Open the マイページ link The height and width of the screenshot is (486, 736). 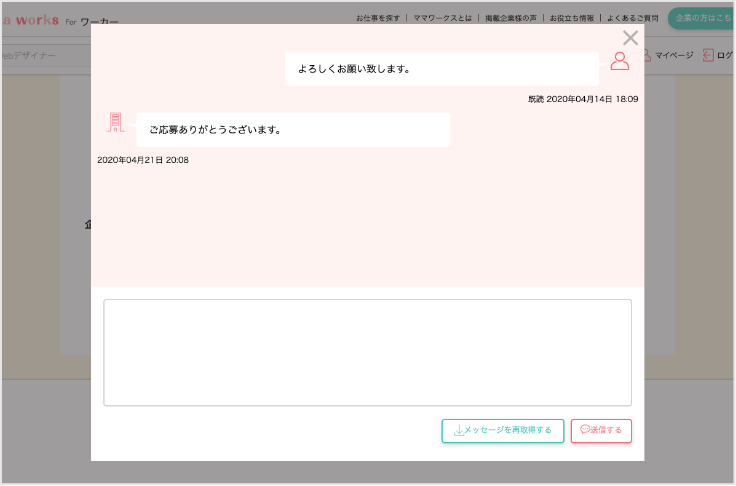tap(668, 55)
